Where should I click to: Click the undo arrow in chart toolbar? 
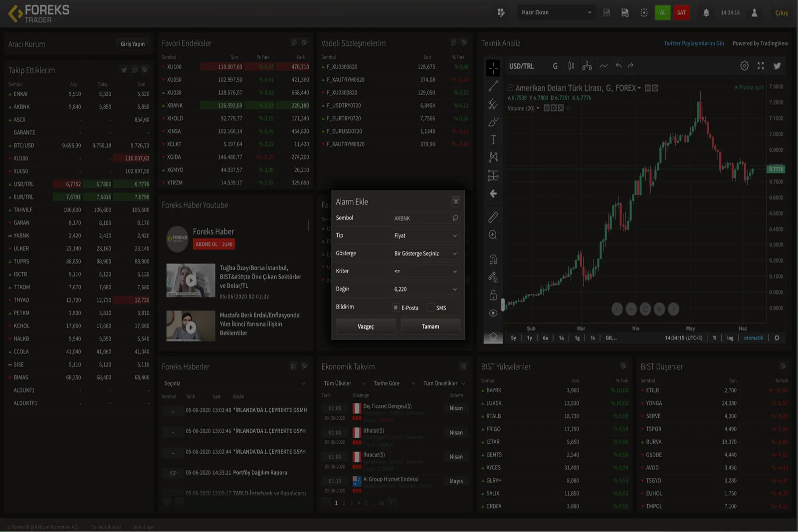pos(618,66)
